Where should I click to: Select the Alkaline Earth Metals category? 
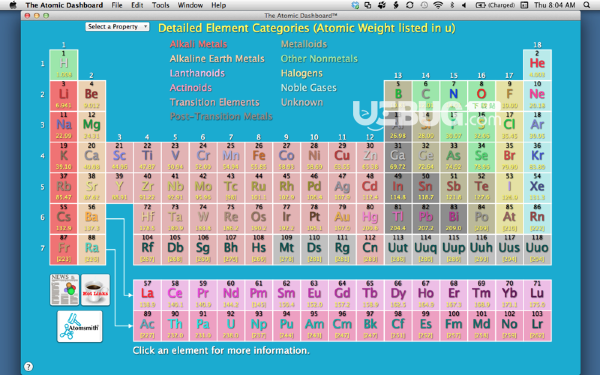(x=217, y=59)
